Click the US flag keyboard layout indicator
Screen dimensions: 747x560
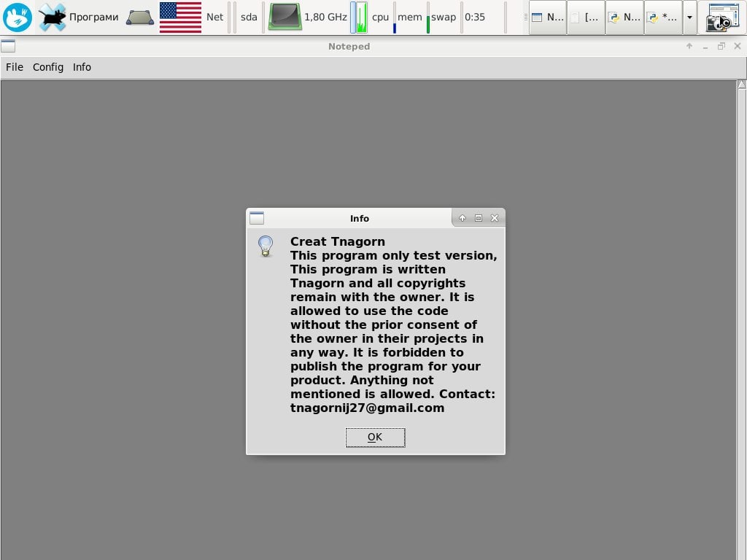180,17
